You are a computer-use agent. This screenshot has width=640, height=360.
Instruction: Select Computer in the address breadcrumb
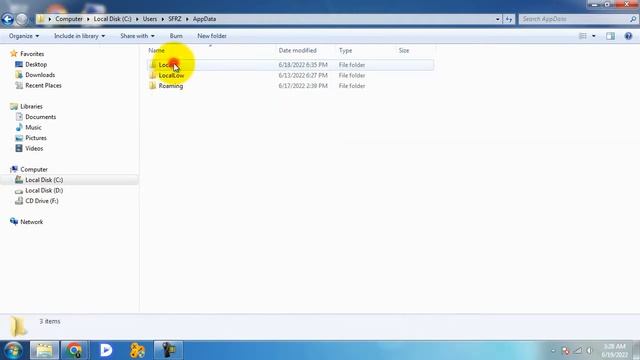69,19
